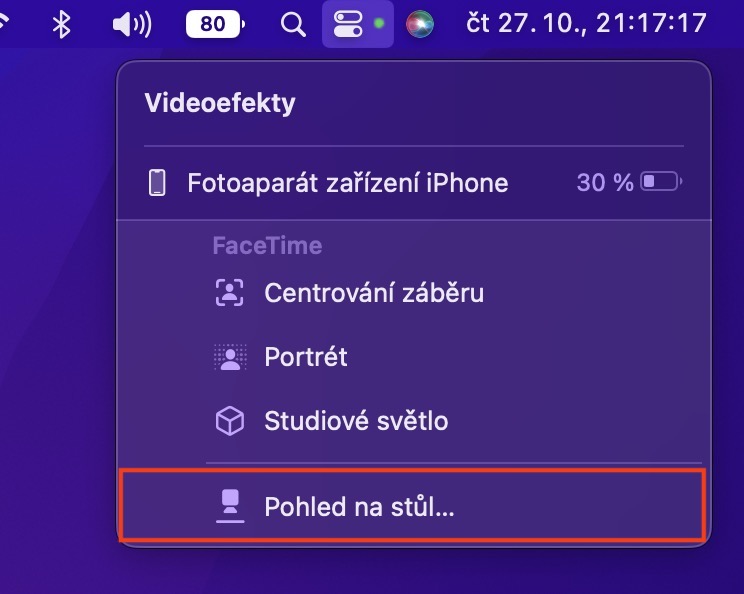Click the Centrování záběru frame icon
This screenshot has height=594, width=744.
point(230,293)
